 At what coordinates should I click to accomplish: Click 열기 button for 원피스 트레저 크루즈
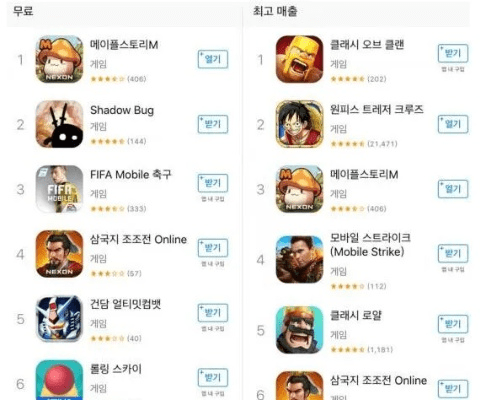(x=453, y=124)
